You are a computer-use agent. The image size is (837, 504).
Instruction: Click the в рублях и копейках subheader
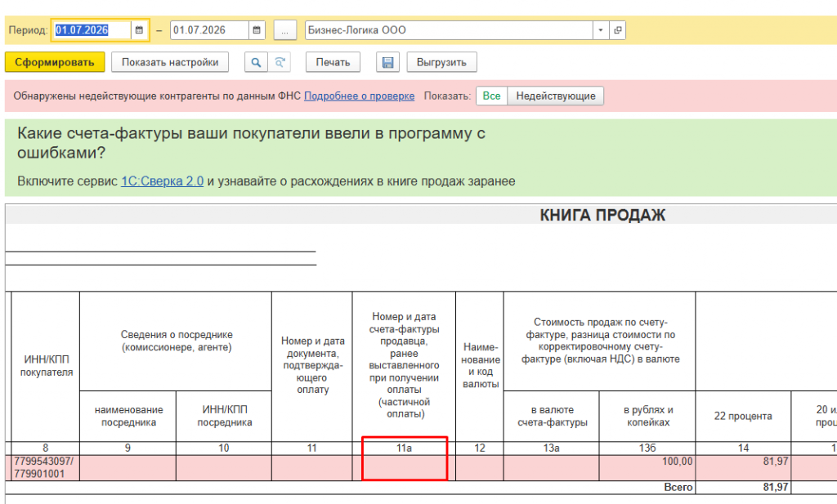tap(648, 416)
